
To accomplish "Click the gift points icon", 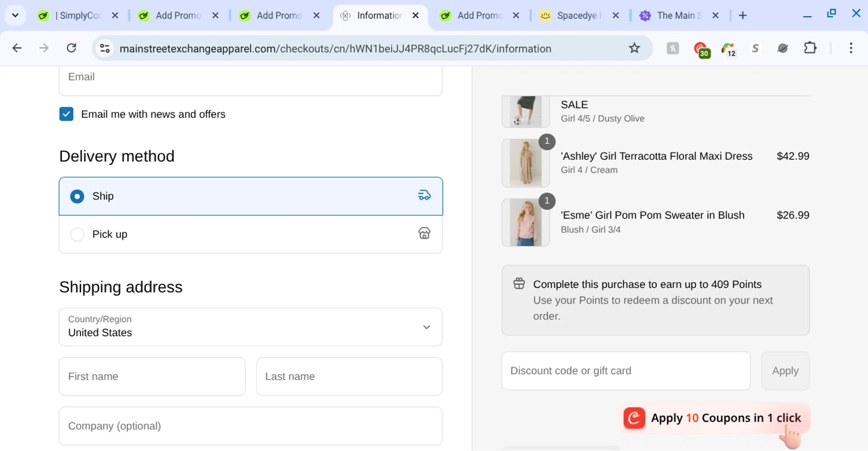I will coord(519,284).
